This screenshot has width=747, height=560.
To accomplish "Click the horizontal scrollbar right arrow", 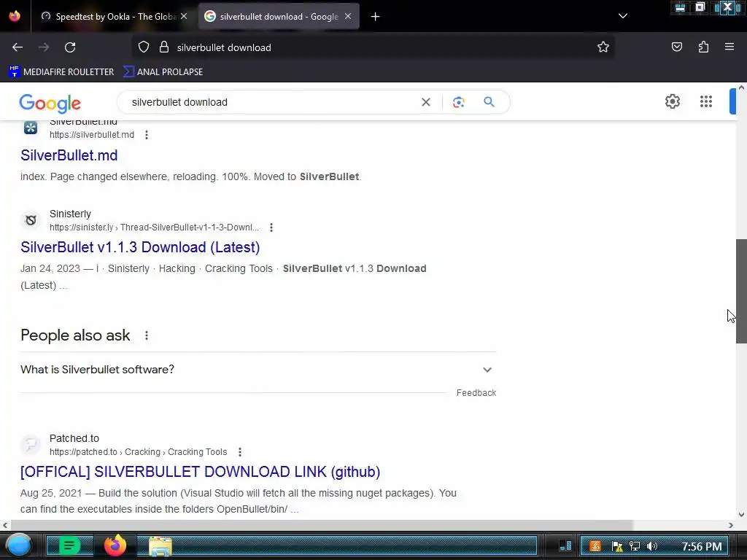I will (731, 525).
